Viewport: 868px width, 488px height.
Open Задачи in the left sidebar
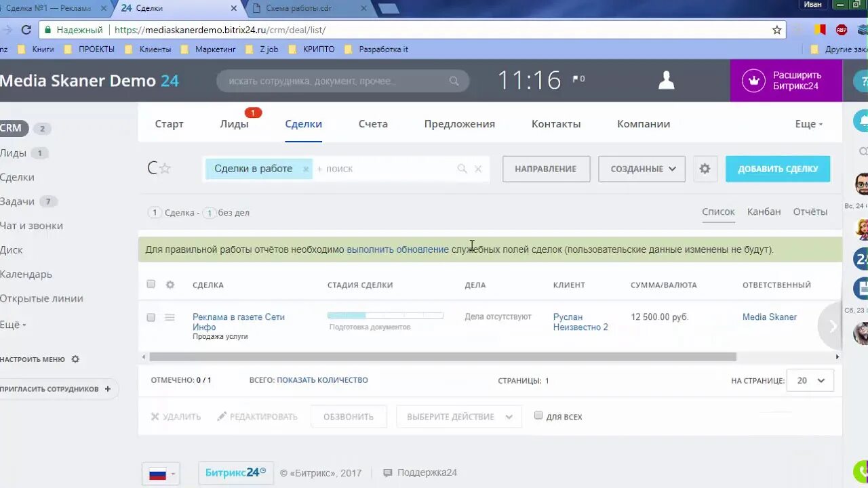17,201
